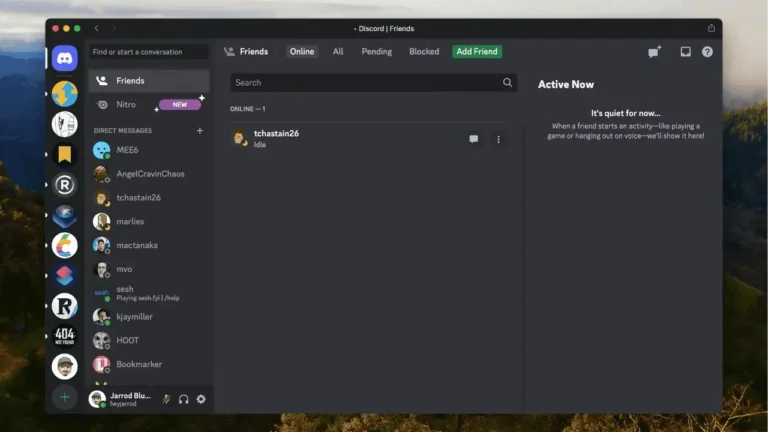Click the Find or start a conversation field

point(149,52)
